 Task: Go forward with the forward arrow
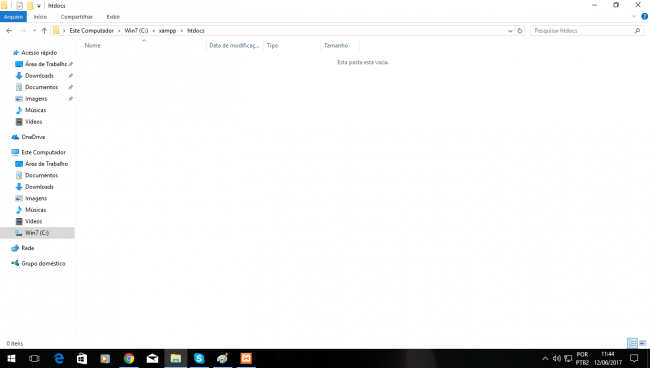[23, 31]
